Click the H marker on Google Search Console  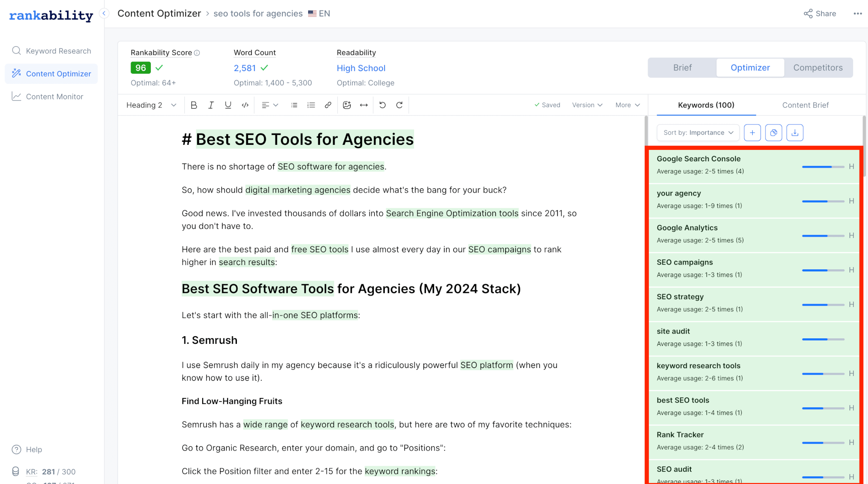point(851,166)
